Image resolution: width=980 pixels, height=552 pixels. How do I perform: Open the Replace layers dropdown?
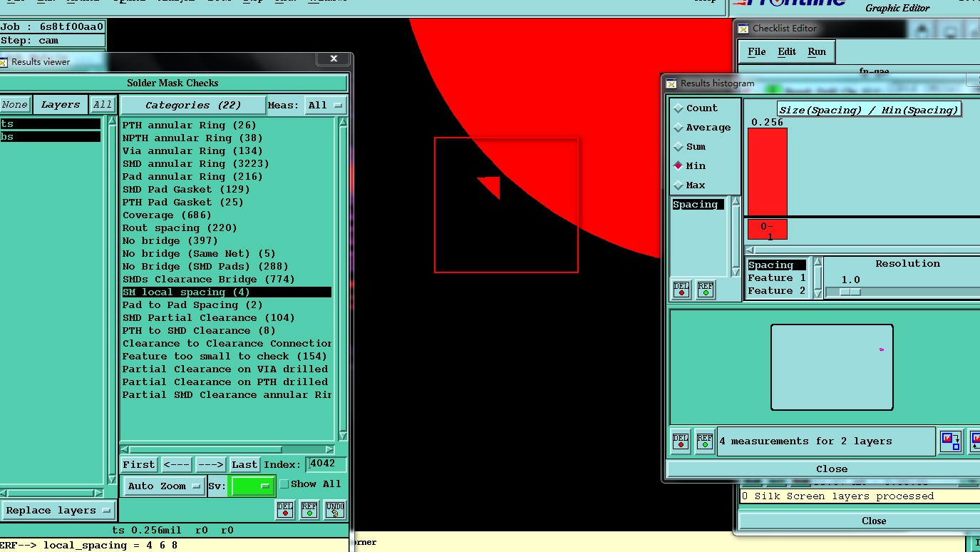click(58, 511)
